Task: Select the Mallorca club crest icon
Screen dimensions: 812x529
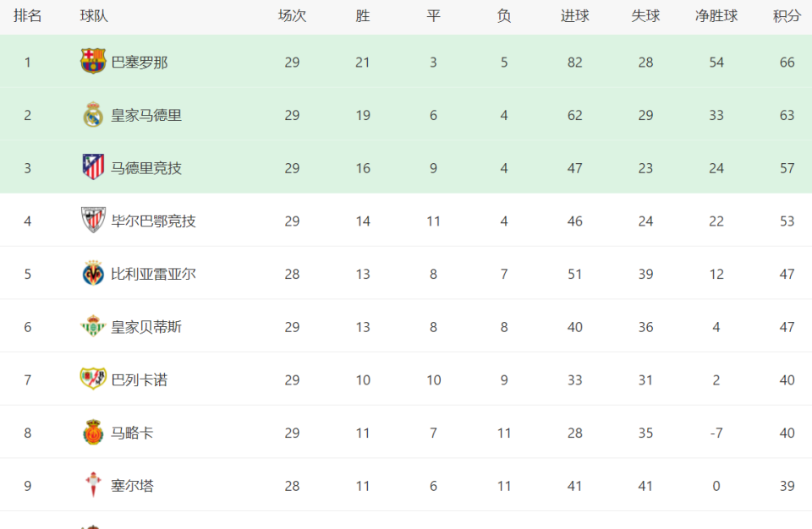Action: pyautogui.click(x=93, y=432)
